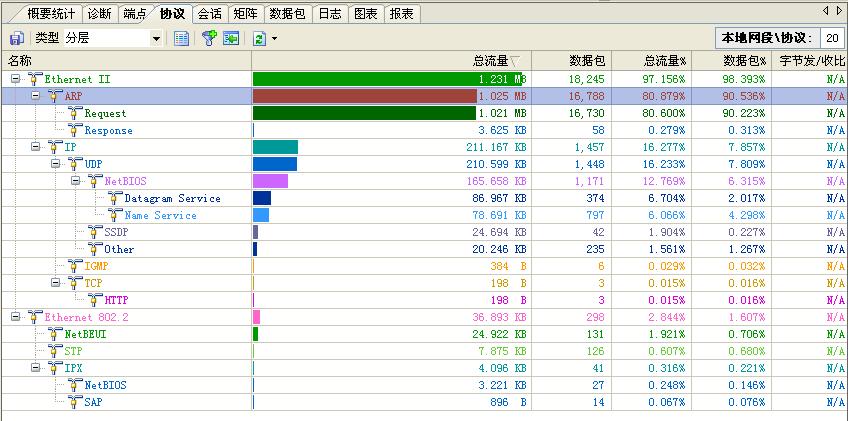Image resolution: width=848 pixels, height=421 pixels.
Task: Collapse the NetBIOS node under UDP
Action: tap(75, 181)
